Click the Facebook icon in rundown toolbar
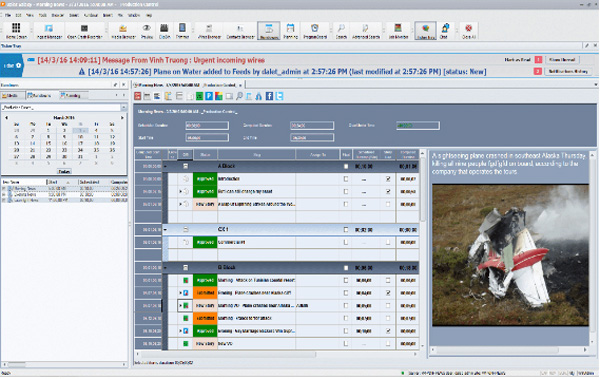Screen dimensions: 600x379 tap(269, 96)
